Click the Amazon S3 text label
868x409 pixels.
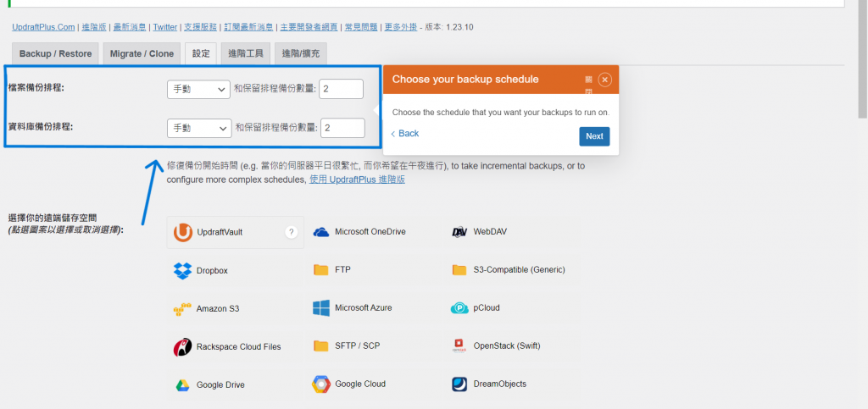tap(218, 309)
